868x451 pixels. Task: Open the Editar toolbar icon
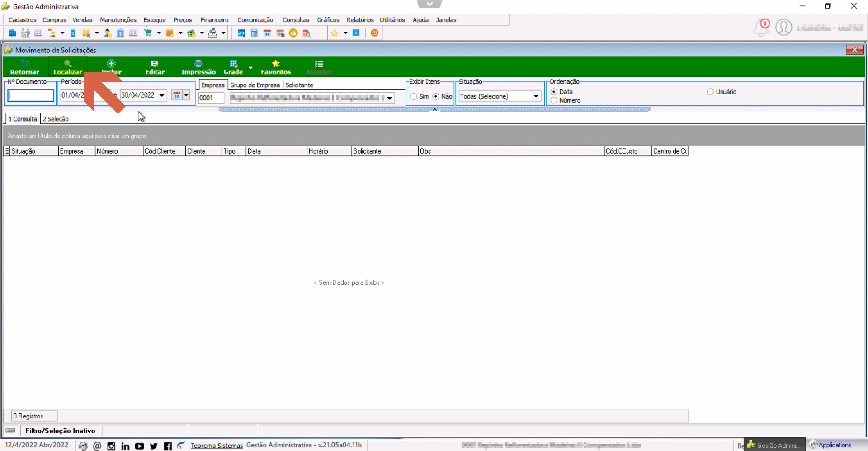[155, 63]
